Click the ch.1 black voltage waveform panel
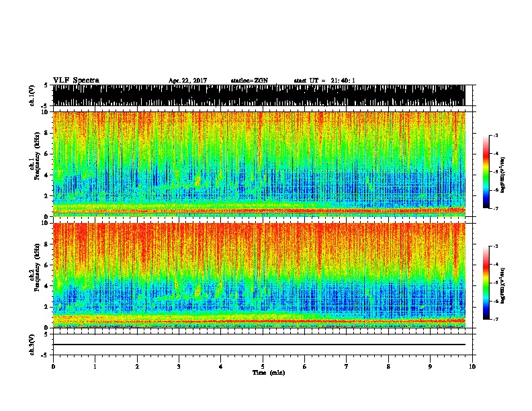The width and height of the screenshot is (532, 411). 259,95
